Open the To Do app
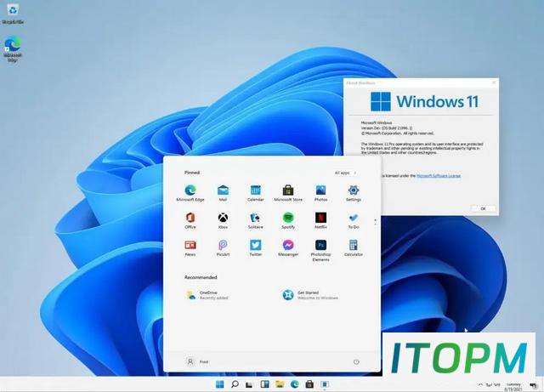This screenshot has height=392, width=544. 354,220
